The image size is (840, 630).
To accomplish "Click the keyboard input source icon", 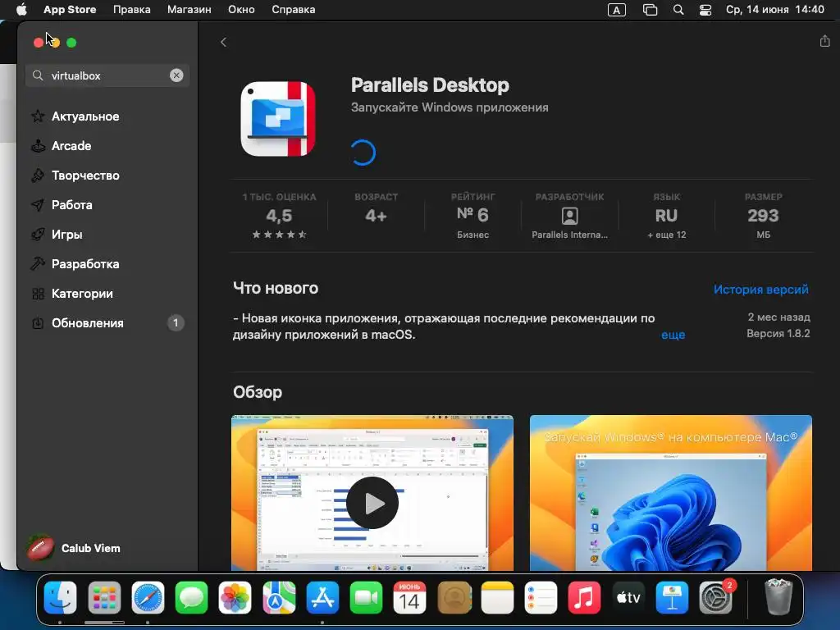I will pyautogui.click(x=617, y=10).
